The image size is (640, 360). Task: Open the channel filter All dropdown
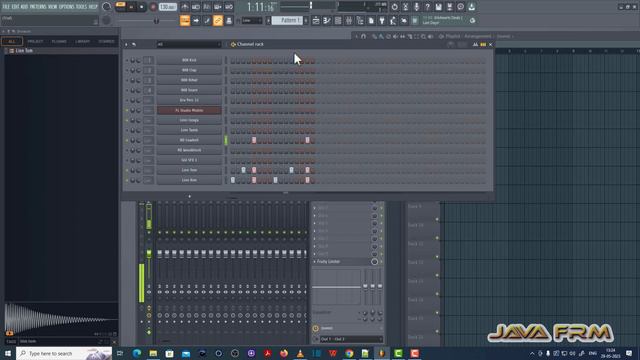tap(189, 44)
